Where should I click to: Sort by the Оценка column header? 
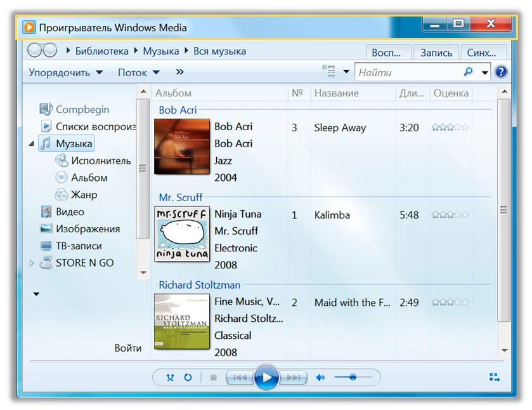pos(451,93)
